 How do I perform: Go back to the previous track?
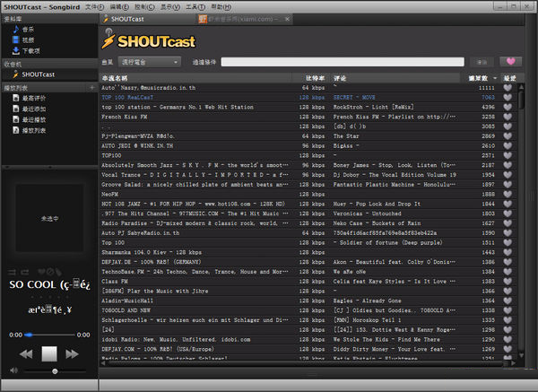pos(26,353)
